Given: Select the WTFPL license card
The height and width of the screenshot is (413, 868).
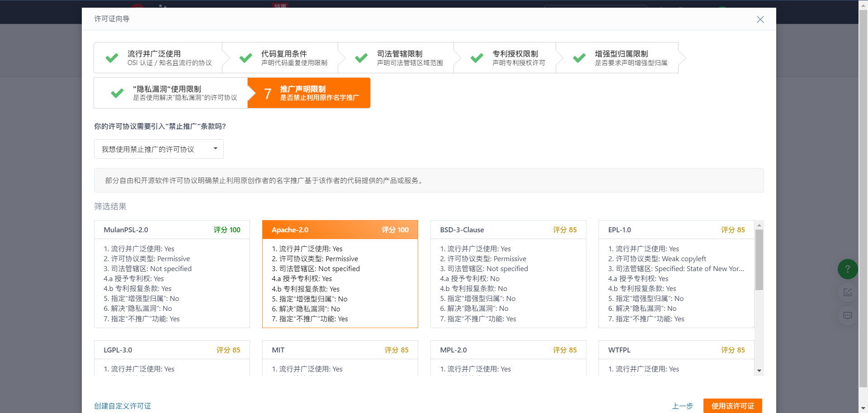Looking at the screenshot, I should coord(676,358).
